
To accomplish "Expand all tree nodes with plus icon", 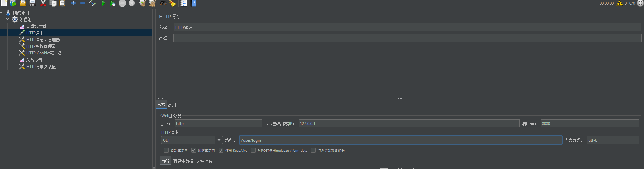I will [73, 3].
